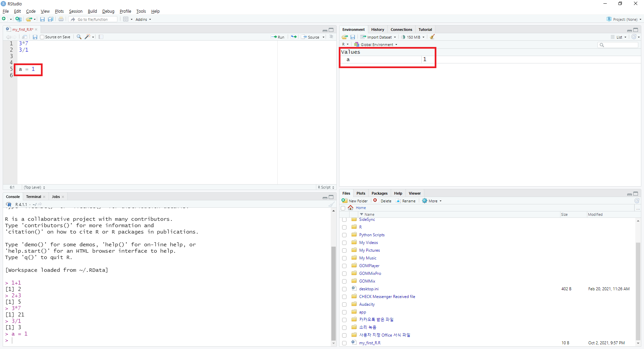Save the script using editor toolbar disk icon

(x=35, y=37)
